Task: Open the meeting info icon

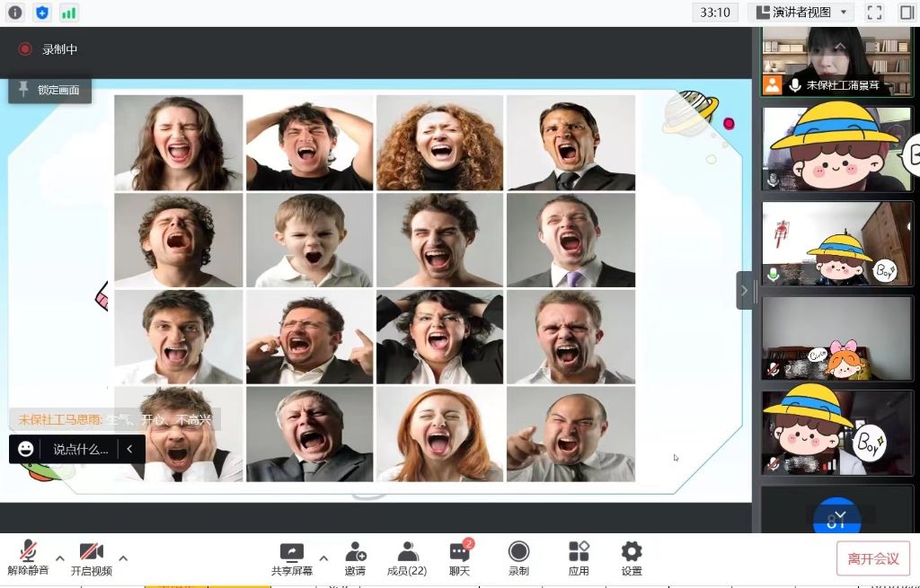Action: (x=14, y=13)
